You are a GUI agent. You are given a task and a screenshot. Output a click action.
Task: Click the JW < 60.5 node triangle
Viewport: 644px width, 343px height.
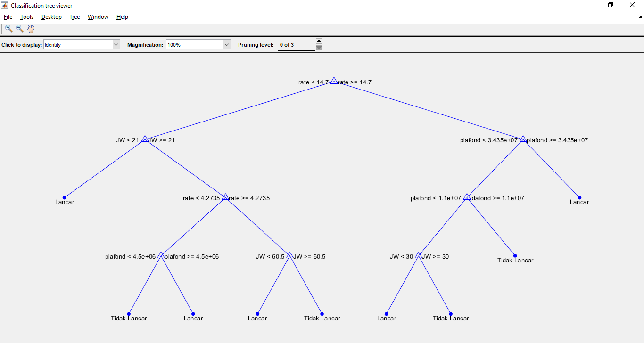(x=289, y=256)
